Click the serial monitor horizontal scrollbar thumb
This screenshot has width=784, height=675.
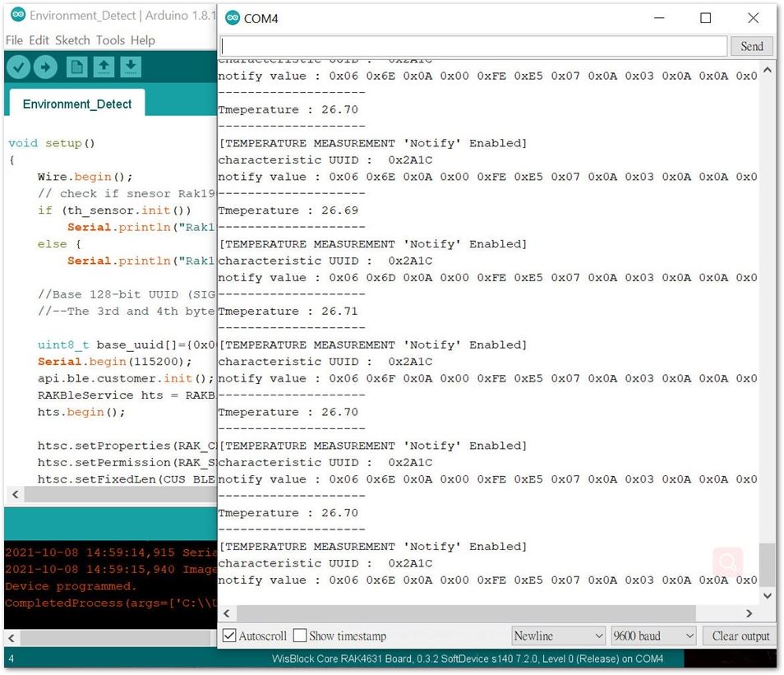466,613
